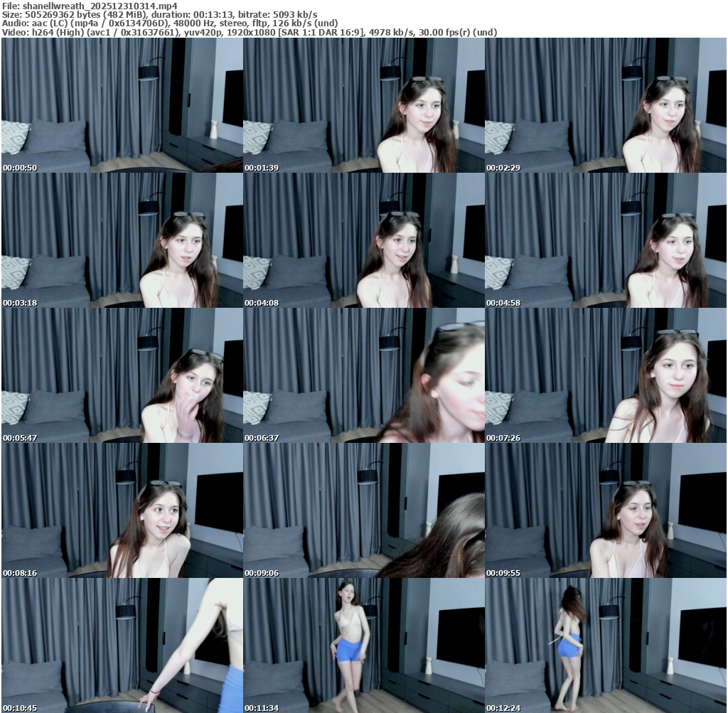Screen dimensions: 728x713
Task: Open the frame at 00:01:39
Action: point(364,105)
